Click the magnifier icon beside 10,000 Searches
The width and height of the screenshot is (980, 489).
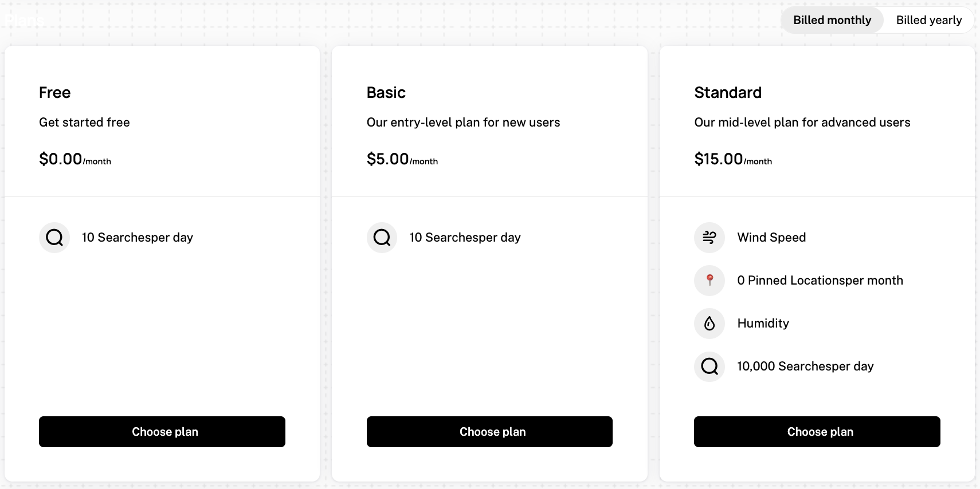tap(709, 366)
